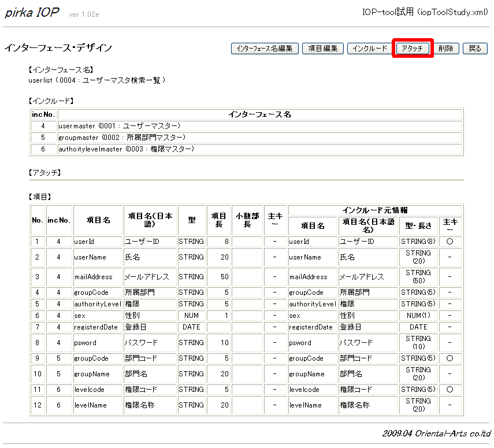494x448 pixels.
Task: Click the registerdDate cell in 項目名 column
Action: click(x=96, y=327)
